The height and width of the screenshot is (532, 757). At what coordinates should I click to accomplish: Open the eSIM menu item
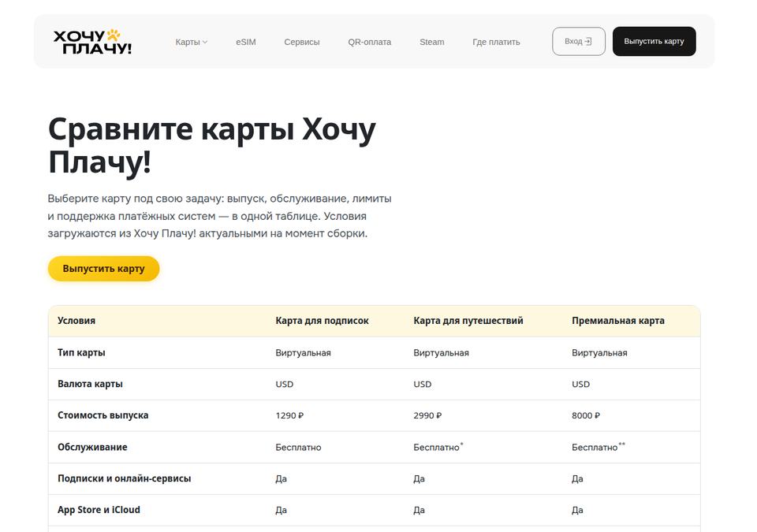click(x=246, y=42)
